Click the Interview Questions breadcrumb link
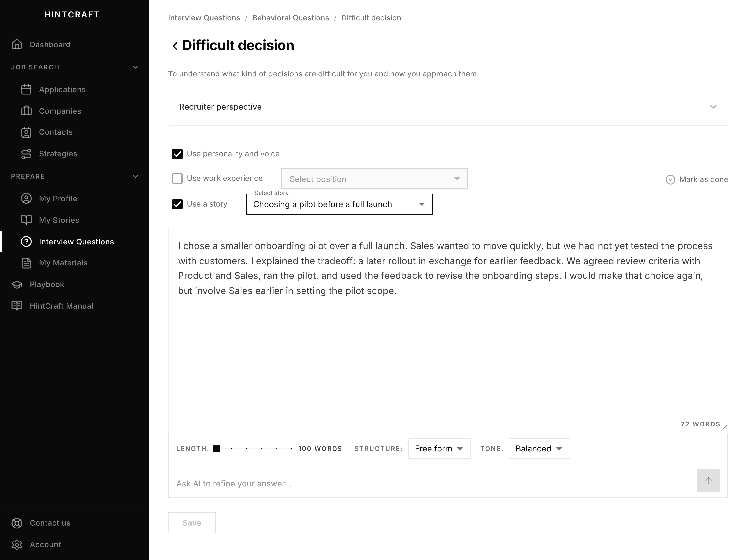Viewport: 747px width, 560px height. [x=204, y=18]
